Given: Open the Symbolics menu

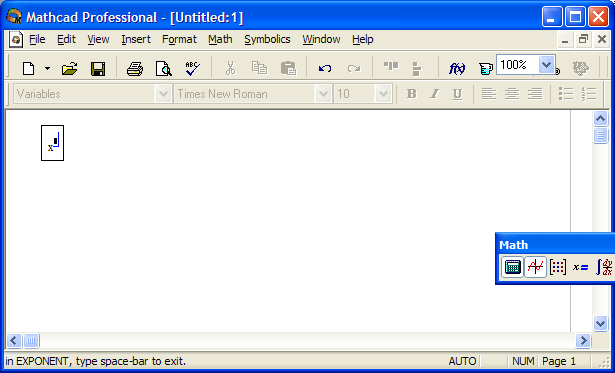Looking at the screenshot, I should [267, 39].
